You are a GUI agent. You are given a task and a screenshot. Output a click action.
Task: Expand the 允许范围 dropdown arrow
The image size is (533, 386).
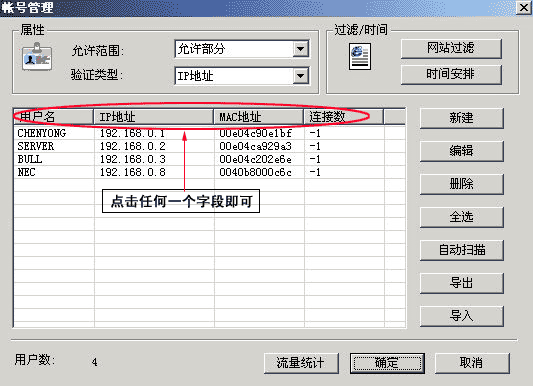pyautogui.click(x=300, y=49)
